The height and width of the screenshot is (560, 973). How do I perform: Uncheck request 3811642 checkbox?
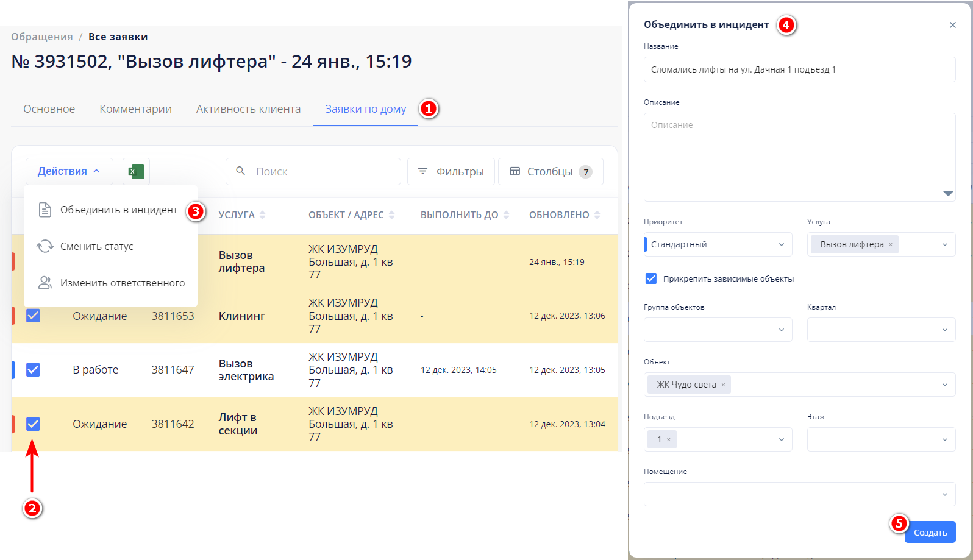click(x=33, y=424)
